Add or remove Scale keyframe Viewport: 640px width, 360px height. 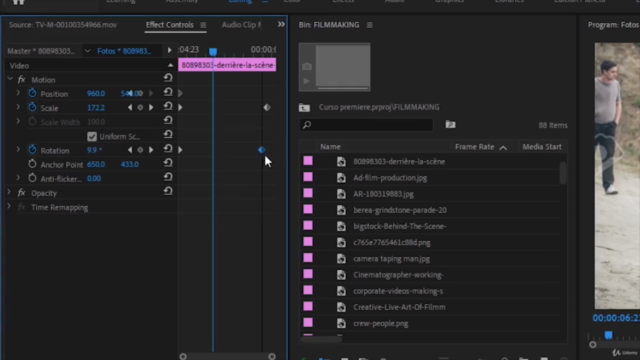140,108
